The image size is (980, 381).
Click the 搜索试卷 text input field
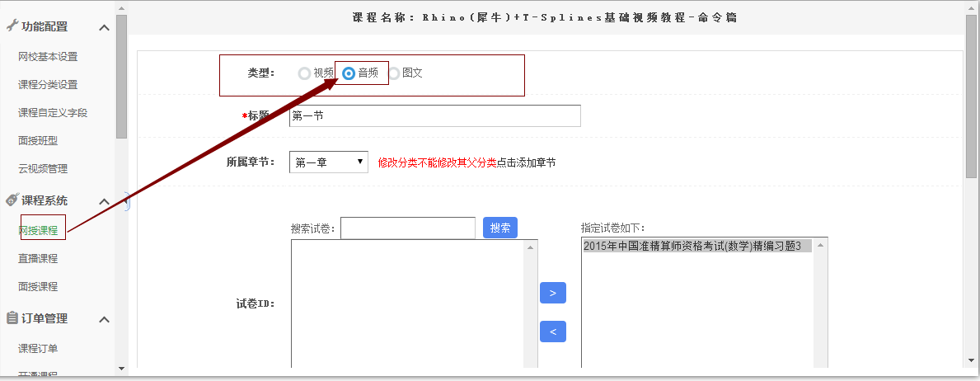[x=407, y=228]
